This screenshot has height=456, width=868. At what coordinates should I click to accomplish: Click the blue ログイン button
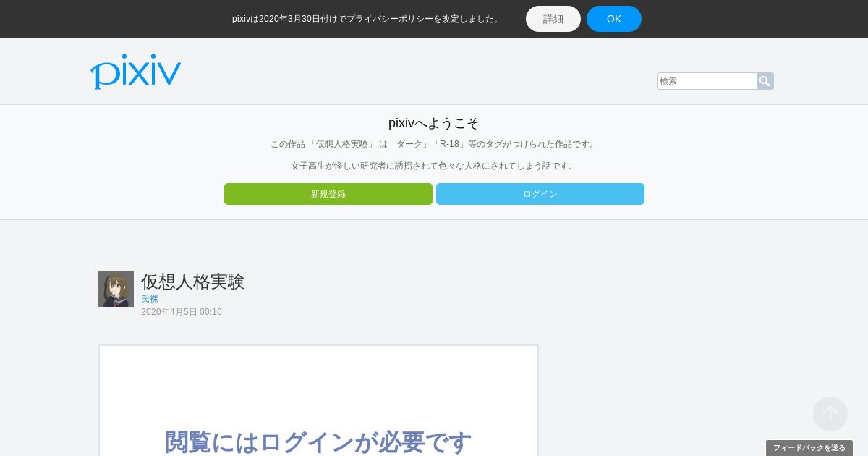[x=540, y=194]
